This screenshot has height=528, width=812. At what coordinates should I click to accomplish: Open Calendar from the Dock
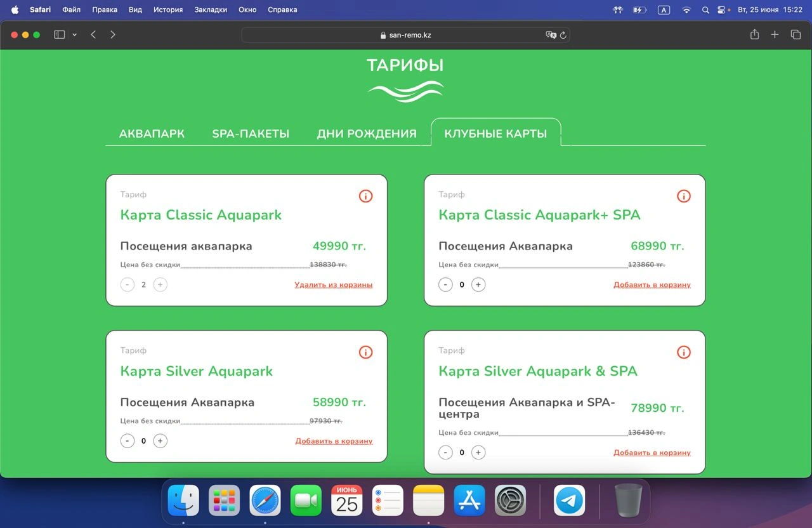(347, 501)
